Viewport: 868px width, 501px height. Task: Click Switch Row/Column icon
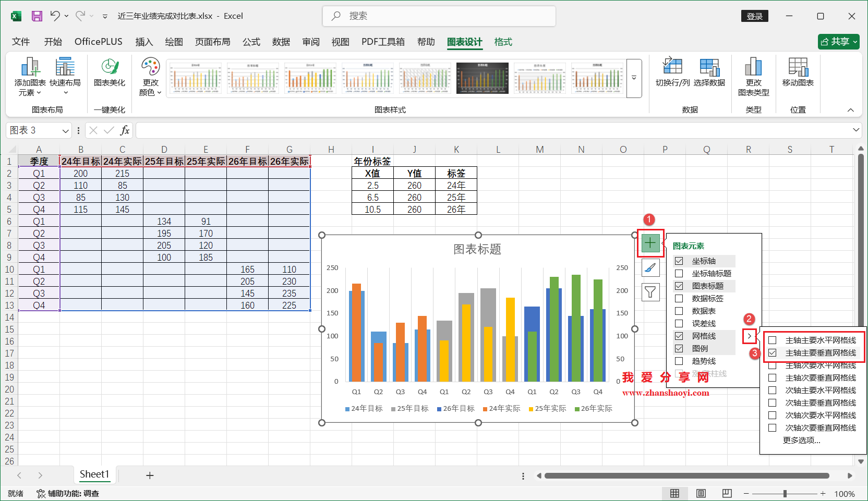672,72
